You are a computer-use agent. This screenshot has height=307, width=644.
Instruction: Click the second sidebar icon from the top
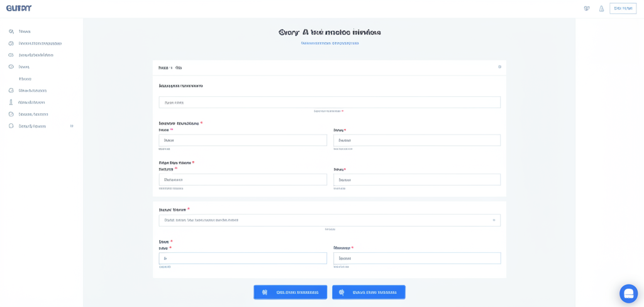11,43
